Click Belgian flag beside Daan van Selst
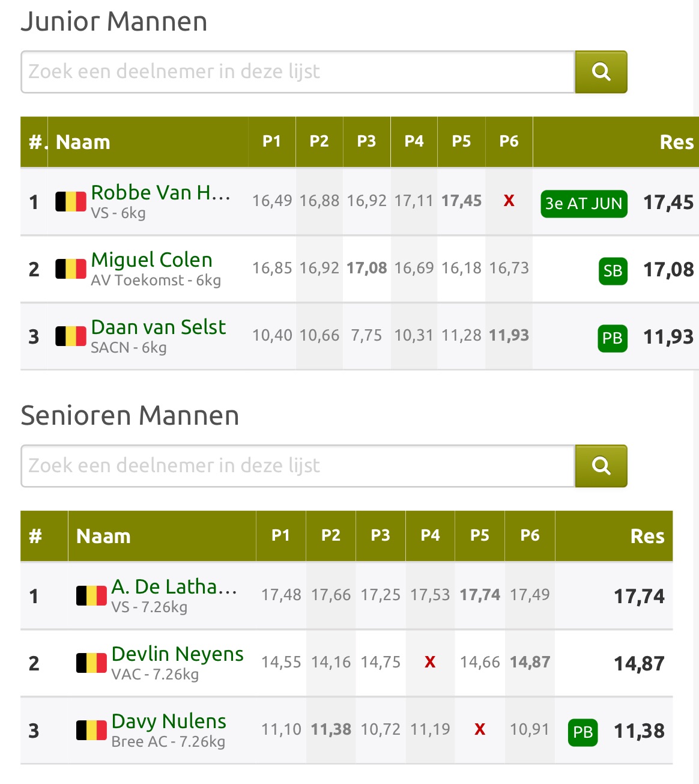699x784 pixels. point(71,336)
